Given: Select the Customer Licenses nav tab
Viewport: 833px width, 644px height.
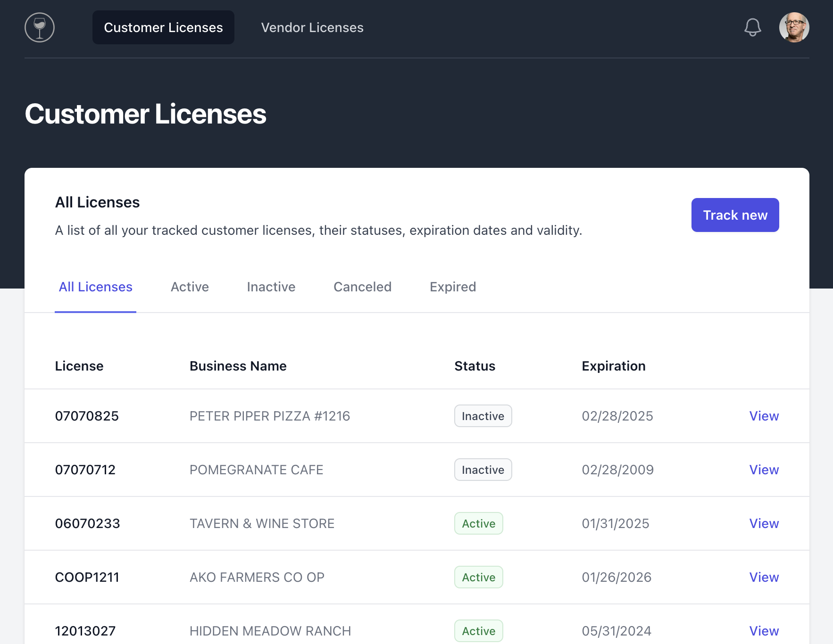Looking at the screenshot, I should [x=163, y=27].
